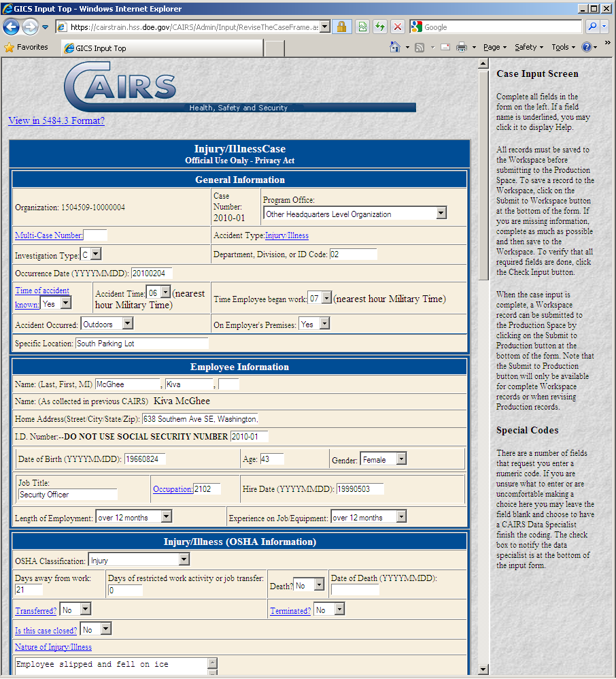Click the Refresh page icon

380,27
